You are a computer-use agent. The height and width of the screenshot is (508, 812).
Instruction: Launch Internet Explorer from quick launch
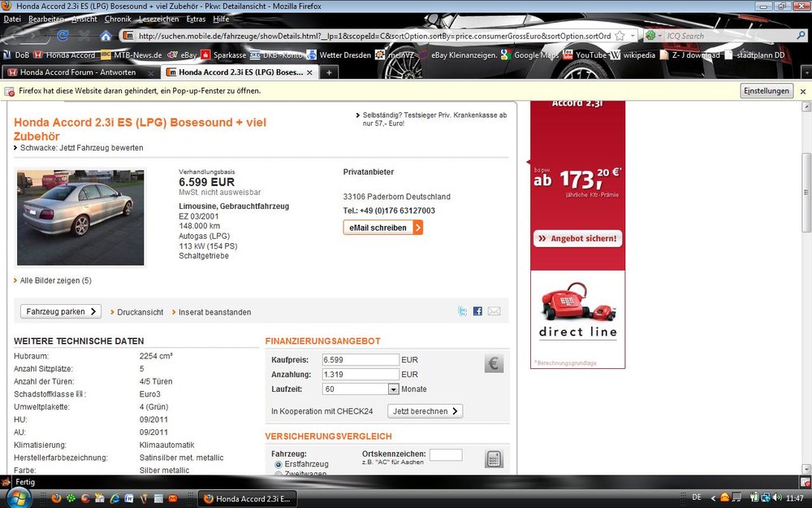point(114,497)
